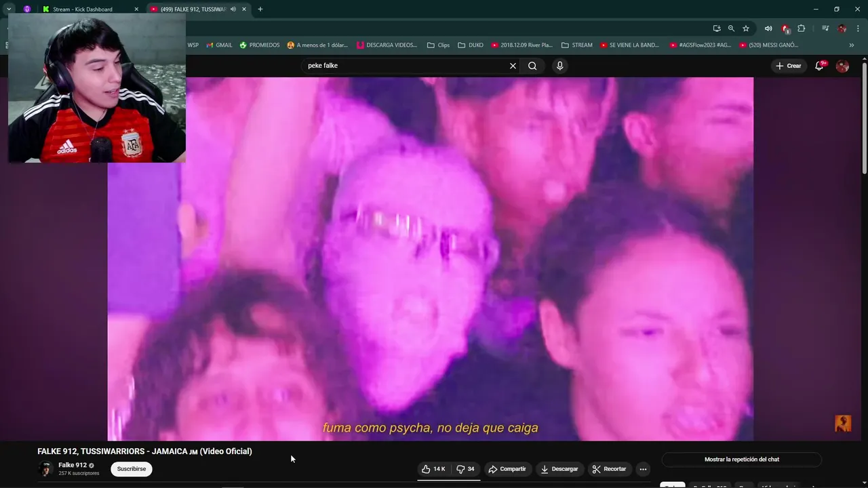Switch to the pinned purple tab
The image size is (868, 488).
click(27, 9)
